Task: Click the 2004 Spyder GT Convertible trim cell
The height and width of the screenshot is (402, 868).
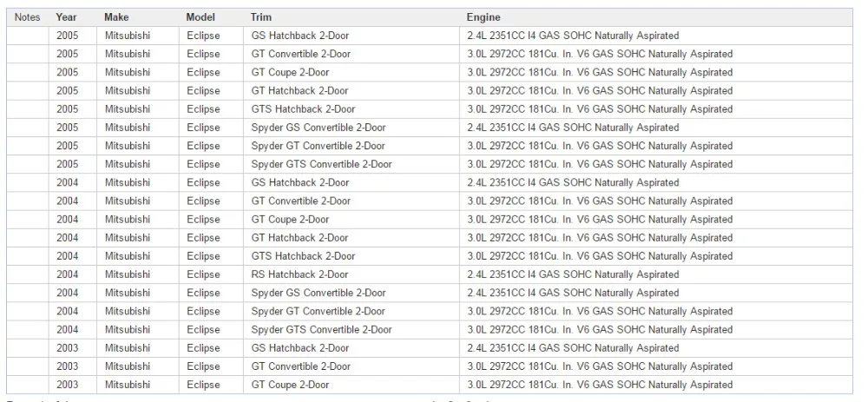Action: pos(351,311)
